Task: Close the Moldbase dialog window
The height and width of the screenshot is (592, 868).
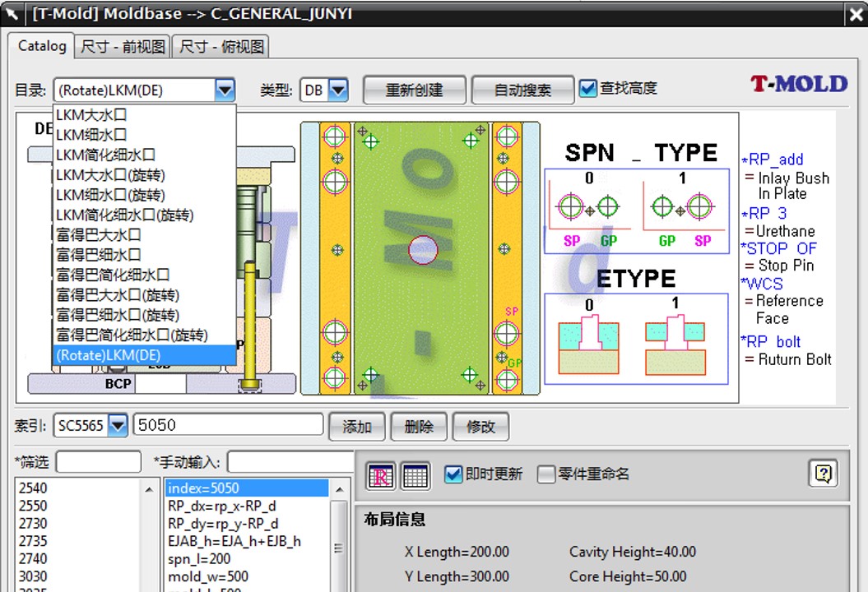Action: point(856,14)
